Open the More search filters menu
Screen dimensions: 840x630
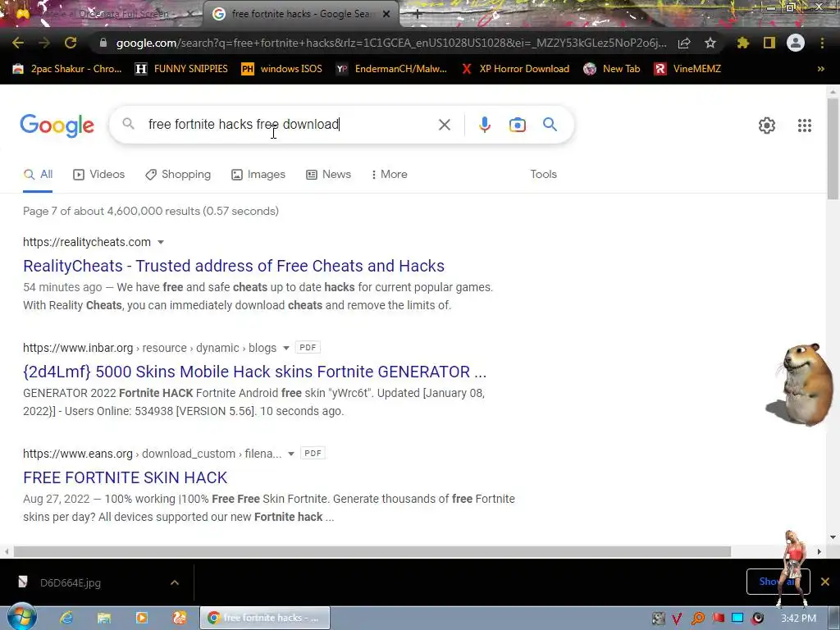point(389,174)
